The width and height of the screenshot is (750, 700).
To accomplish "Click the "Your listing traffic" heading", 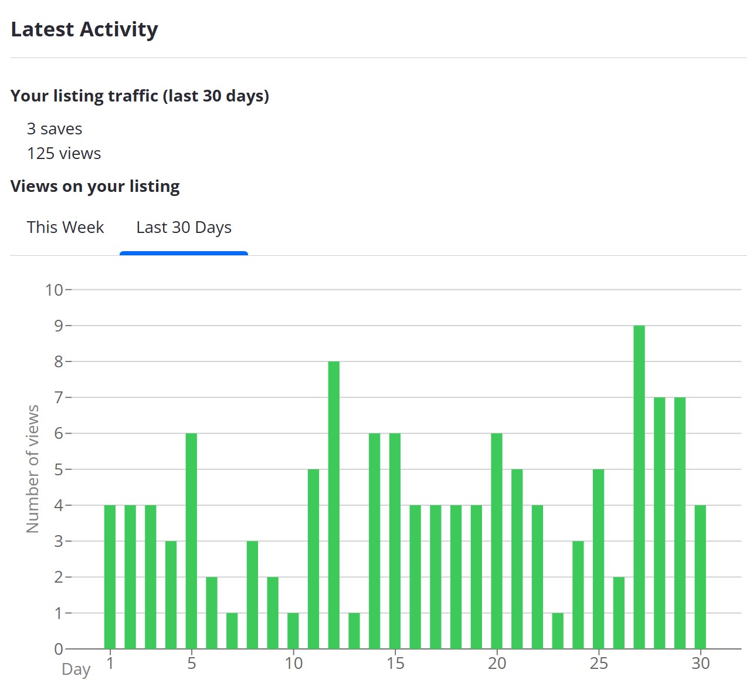I will pos(140,96).
